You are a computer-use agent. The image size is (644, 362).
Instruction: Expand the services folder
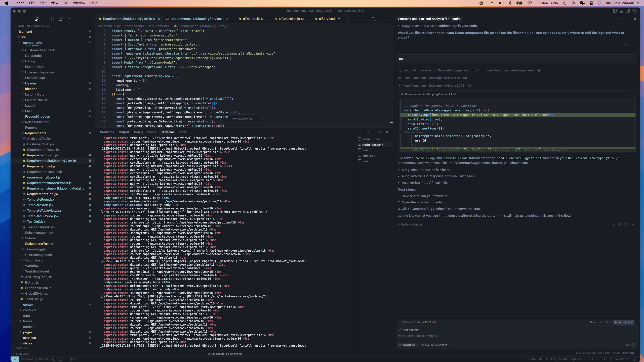tap(52, 338)
